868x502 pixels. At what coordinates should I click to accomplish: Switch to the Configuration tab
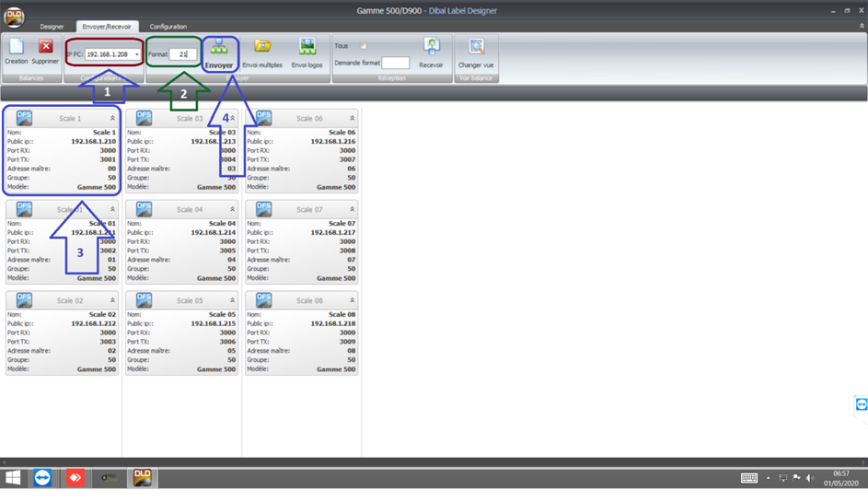point(168,27)
